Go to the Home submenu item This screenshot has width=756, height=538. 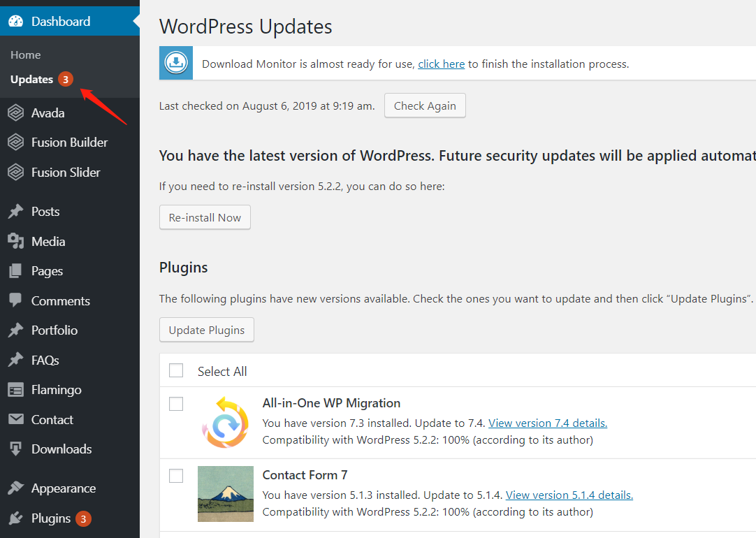(26, 55)
